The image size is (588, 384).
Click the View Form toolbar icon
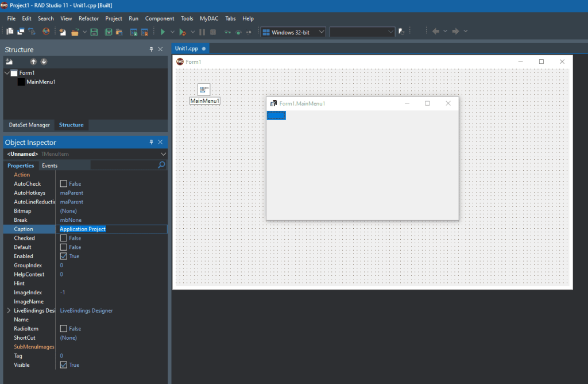21,32
